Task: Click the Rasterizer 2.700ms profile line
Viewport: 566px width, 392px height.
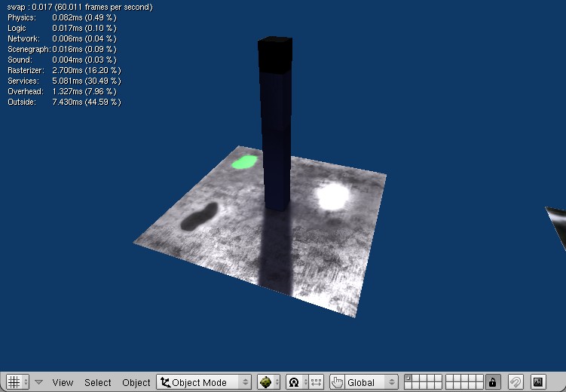Action: tap(64, 70)
